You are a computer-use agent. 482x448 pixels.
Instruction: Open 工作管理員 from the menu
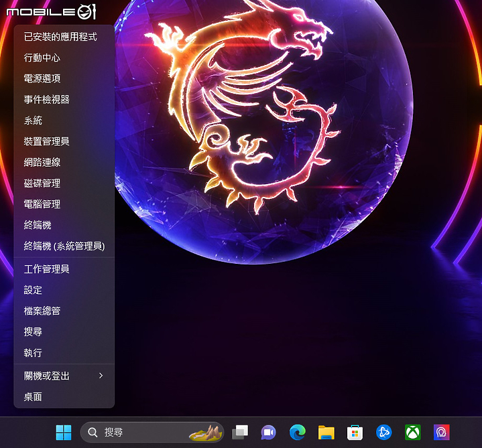point(64,269)
